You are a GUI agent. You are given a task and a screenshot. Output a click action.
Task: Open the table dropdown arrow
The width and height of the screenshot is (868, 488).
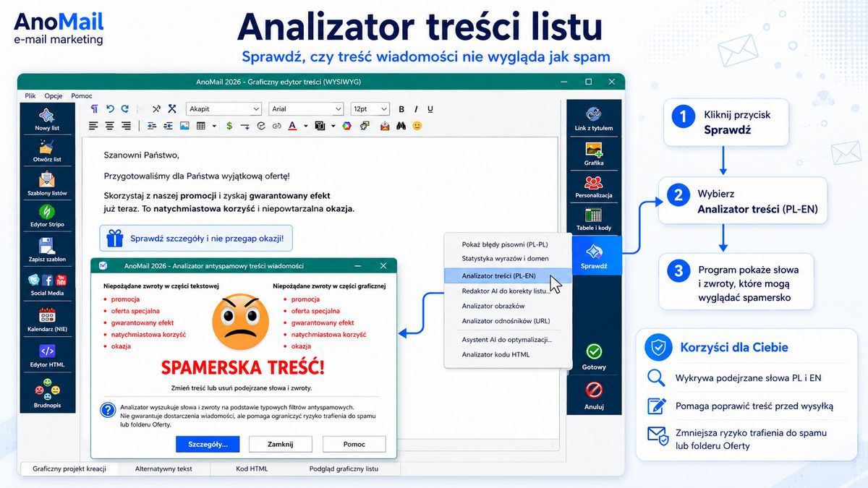(x=214, y=126)
